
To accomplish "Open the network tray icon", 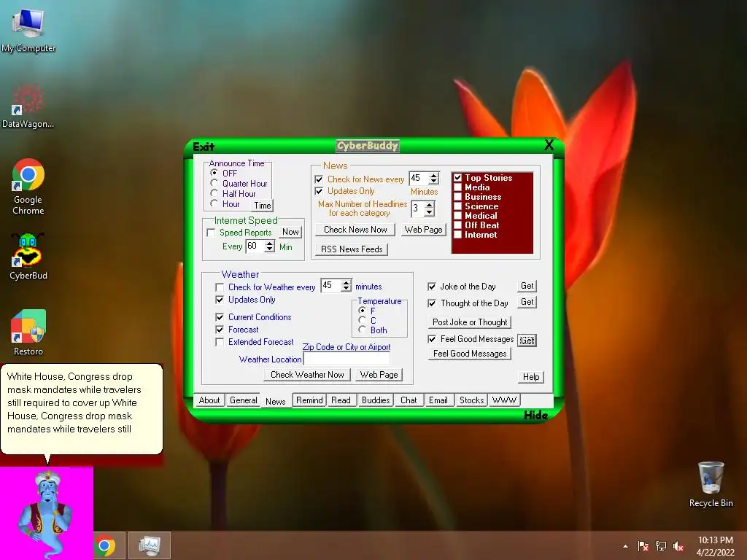I will pos(660,546).
